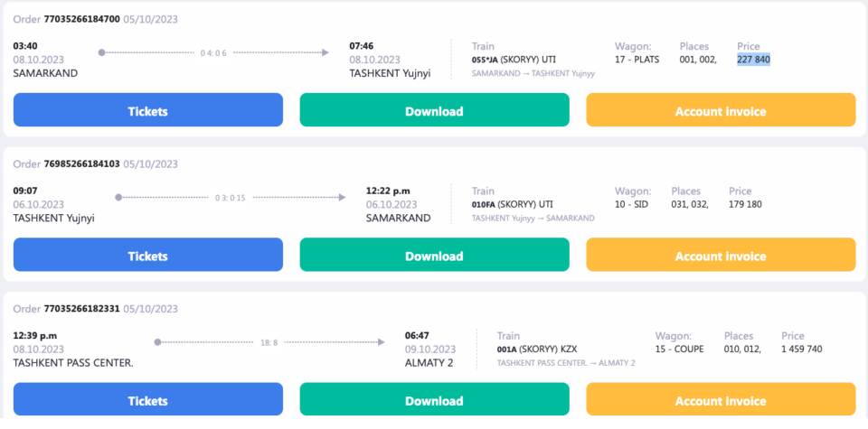Image resolution: width=868 pixels, height=429 pixels.
Task: Open Account invoice for train 055*JA order
Action: 721,111
